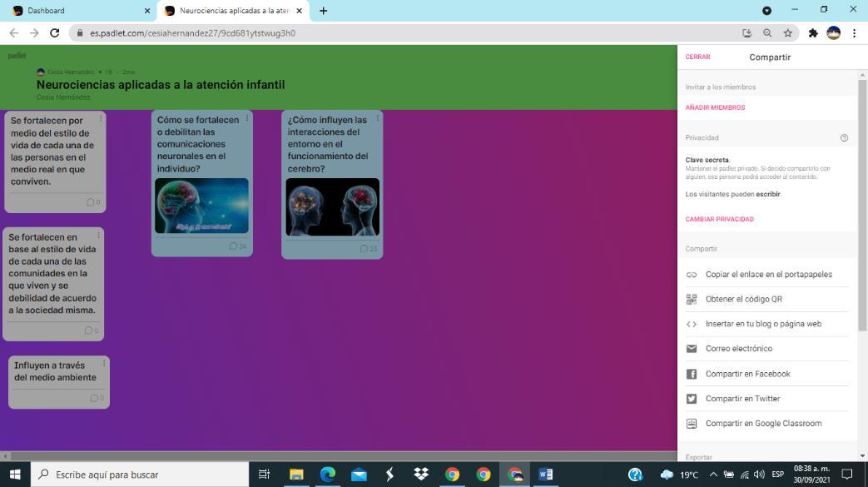Click the Twitter bird icon
Image resolution: width=868 pixels, height=487 pixels.
[x=692, y=399]
